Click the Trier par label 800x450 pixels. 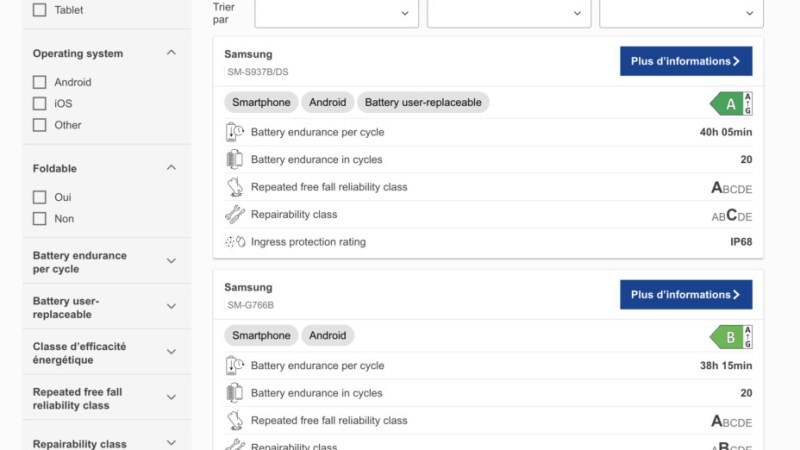pos(223,13)
